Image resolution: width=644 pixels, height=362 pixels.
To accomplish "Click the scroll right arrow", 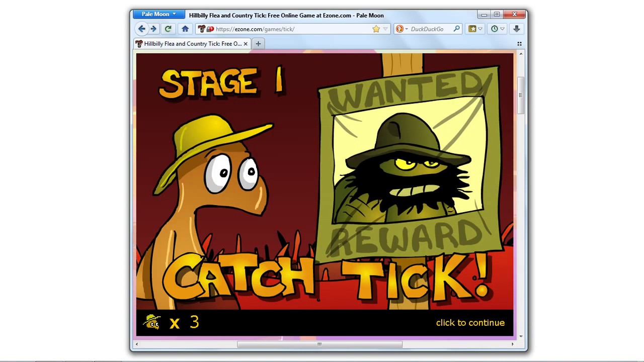I will click(x=513, y=344).
